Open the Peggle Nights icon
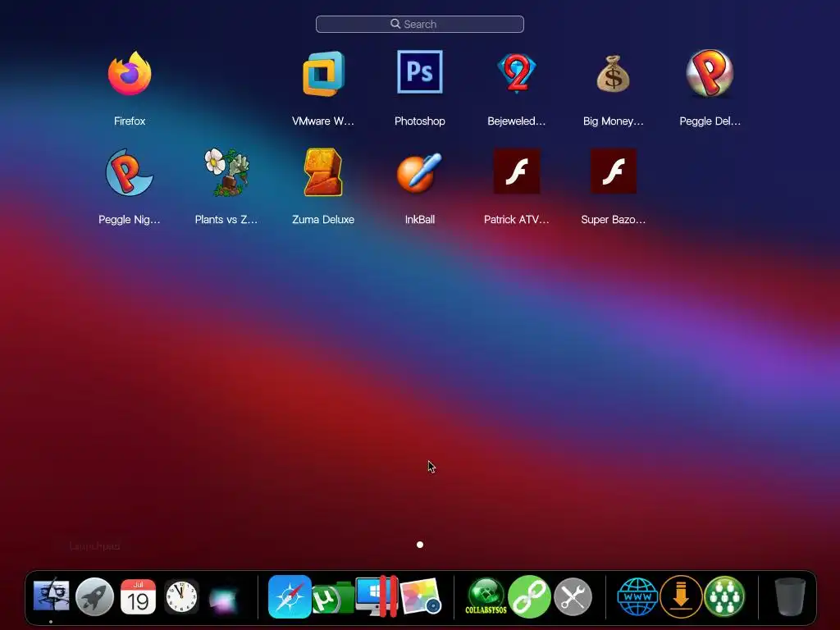 (x=129, y=172)
